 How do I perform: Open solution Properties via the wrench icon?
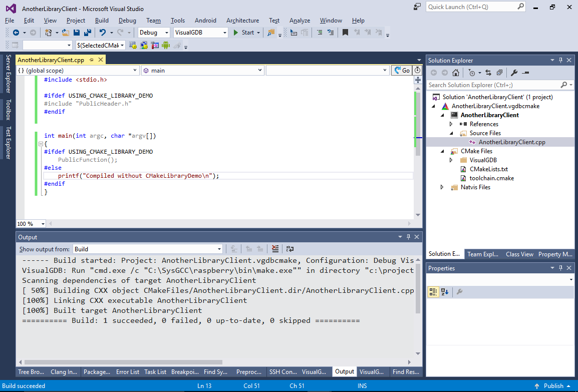[513, 73]
